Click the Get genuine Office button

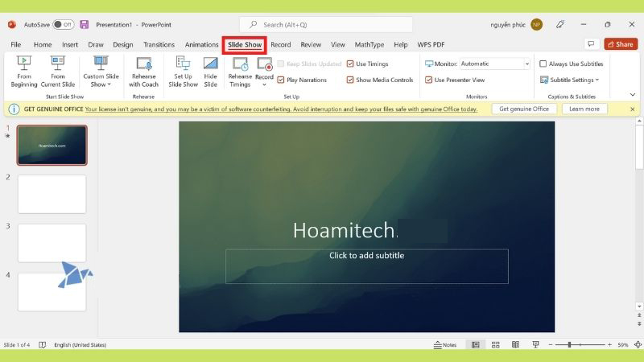coord(524,109)
